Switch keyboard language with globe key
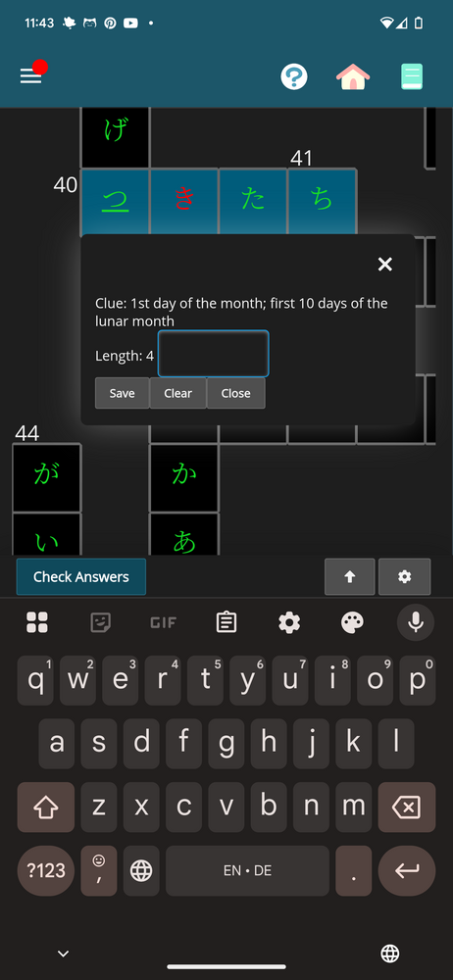 [x=141, y=870]
